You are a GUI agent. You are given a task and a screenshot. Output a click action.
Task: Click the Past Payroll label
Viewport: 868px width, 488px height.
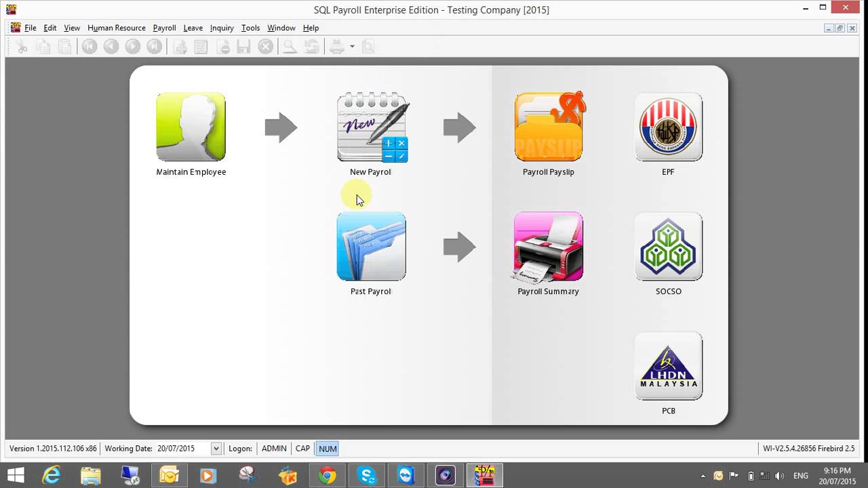(371, 291)
